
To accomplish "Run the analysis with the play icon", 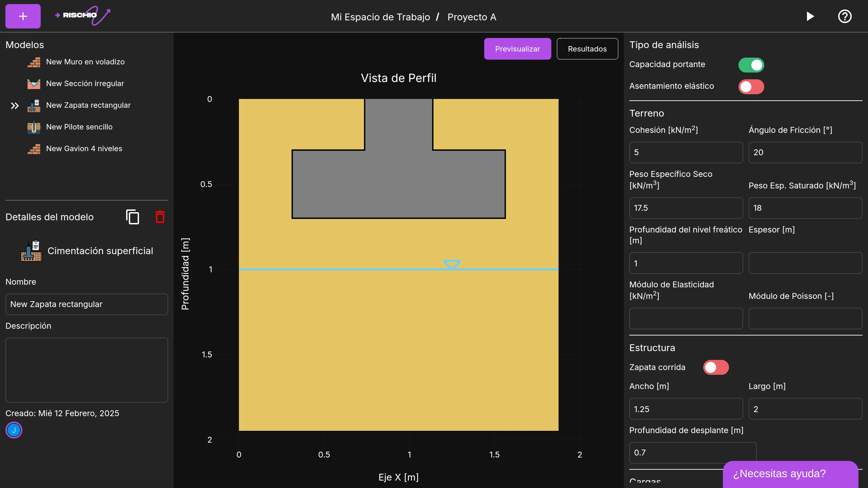I will (810, 16).
